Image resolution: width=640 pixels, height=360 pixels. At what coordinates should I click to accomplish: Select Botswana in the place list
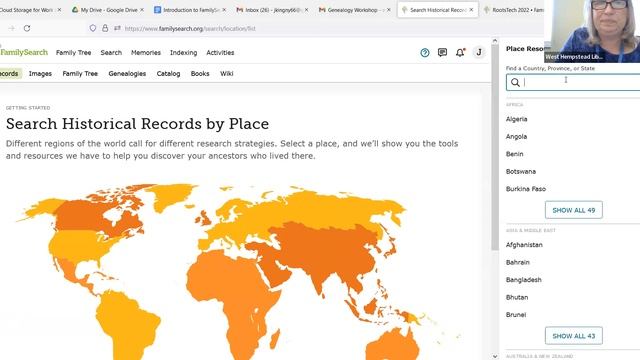(521, 171)
